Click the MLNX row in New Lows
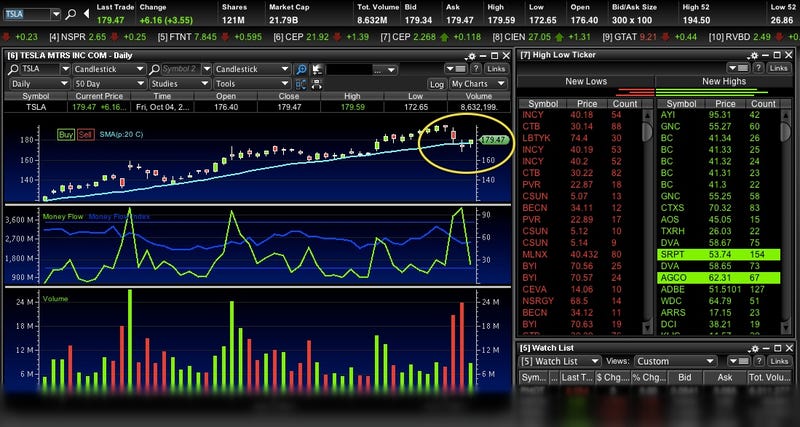800x427 pixels. tap(580, 255)
